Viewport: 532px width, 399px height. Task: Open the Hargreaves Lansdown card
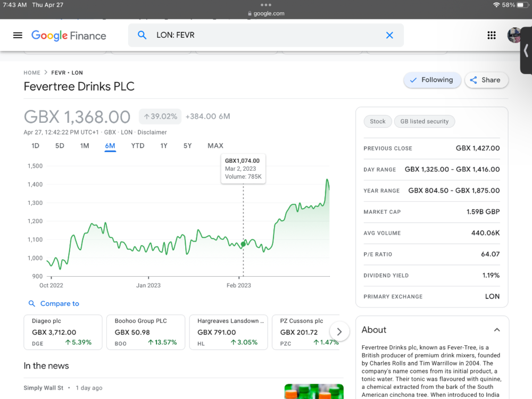click(228, 332)
